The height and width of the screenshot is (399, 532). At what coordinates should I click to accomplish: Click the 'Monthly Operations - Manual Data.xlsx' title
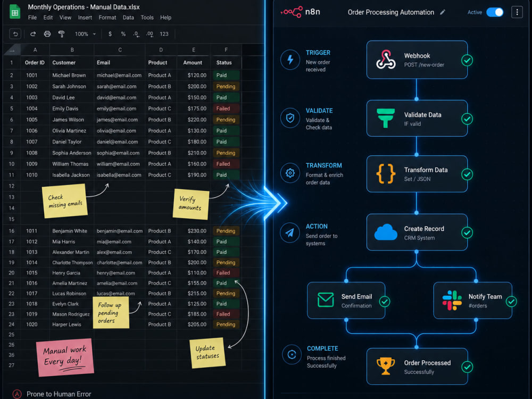point(84,7)
